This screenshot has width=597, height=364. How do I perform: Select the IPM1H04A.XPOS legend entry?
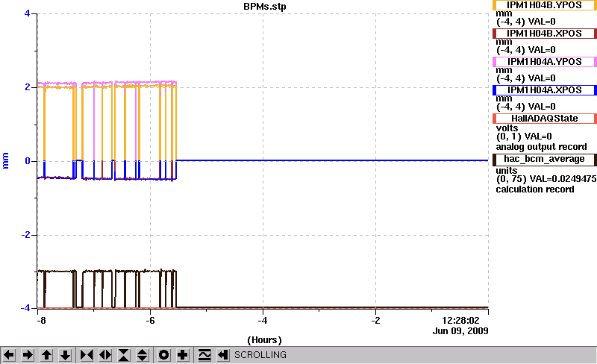(x=545, y=90)
